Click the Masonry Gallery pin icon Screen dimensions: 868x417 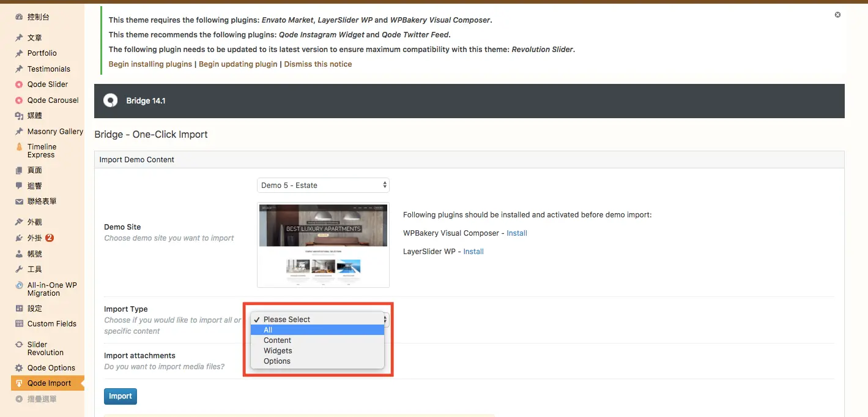pyautogui.click(x=19, y=132)
